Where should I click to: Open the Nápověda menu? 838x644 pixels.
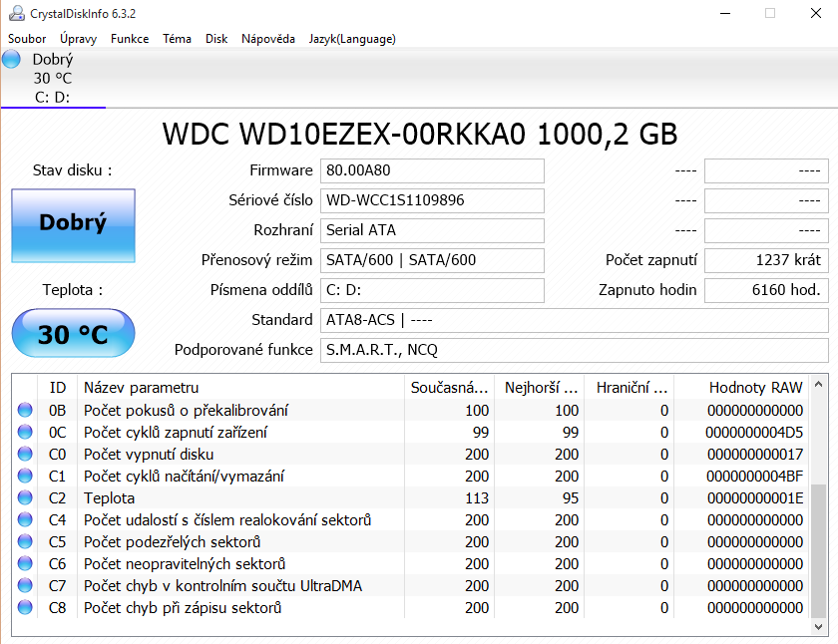(268, 39)
